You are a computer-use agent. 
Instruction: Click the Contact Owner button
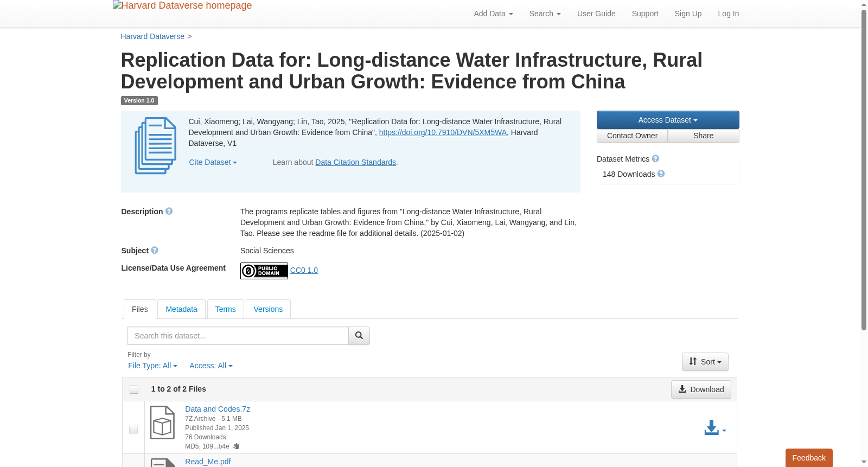click(632, 136)
